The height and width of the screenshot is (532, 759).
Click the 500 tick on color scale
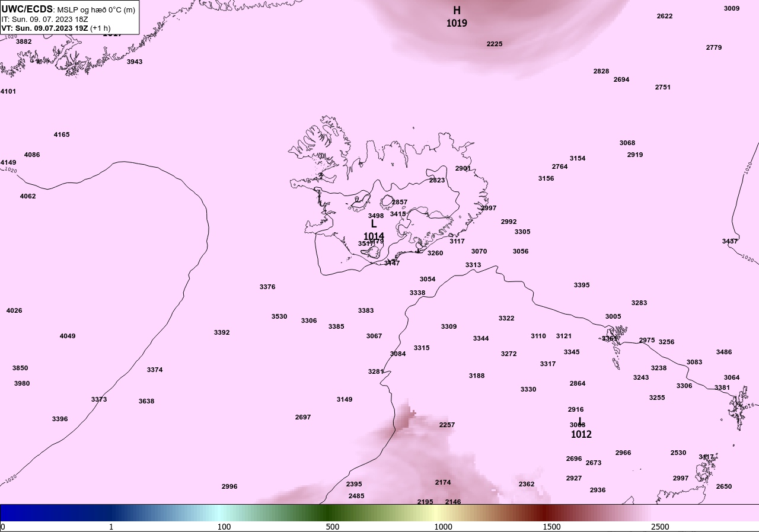coord(333,527)
